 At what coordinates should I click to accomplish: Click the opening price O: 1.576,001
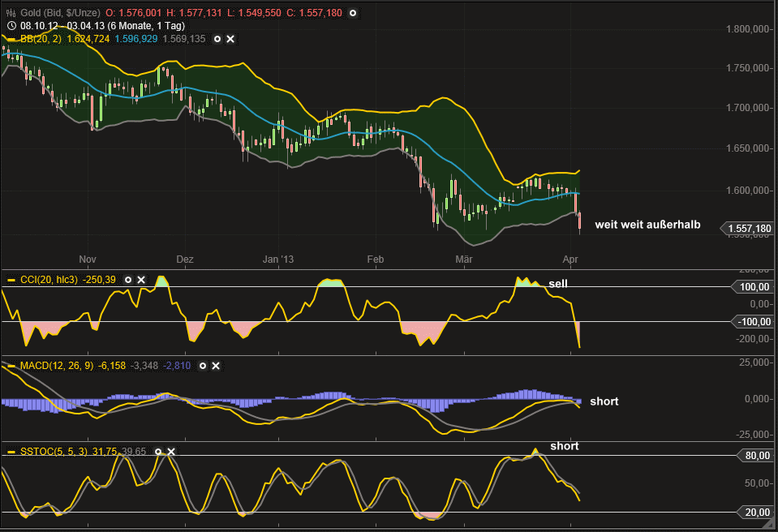point(134,13)
